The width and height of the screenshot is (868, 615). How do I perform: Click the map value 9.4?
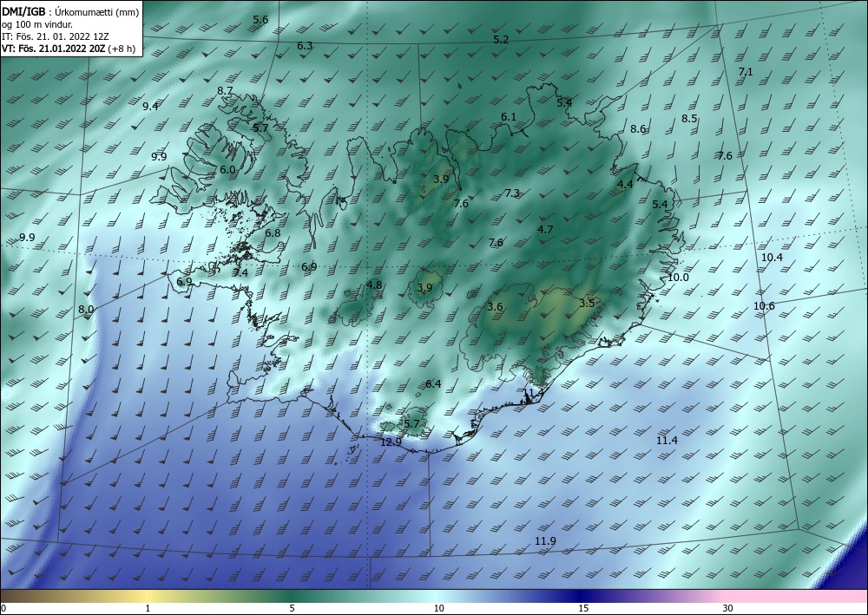point(150,107)
